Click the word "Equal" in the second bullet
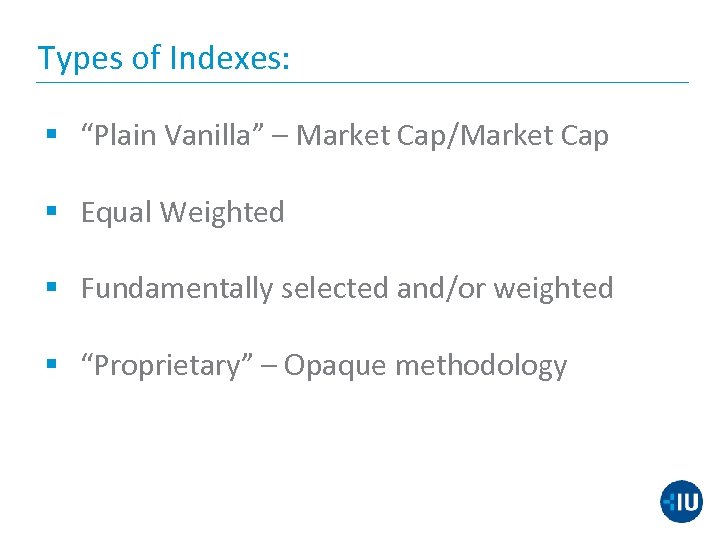The width and height of the screenshot is (720, 540). point(116,212)
